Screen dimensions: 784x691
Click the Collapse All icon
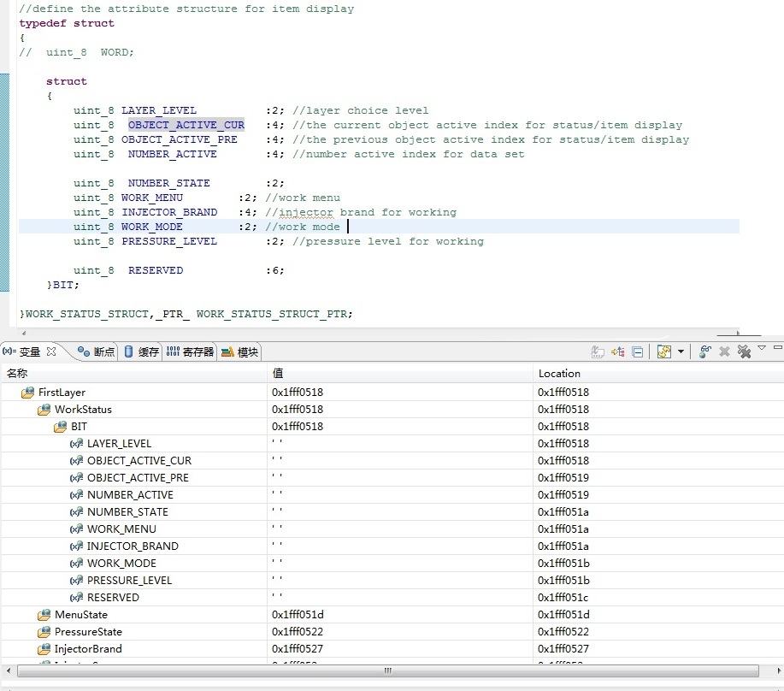point(637,351)
